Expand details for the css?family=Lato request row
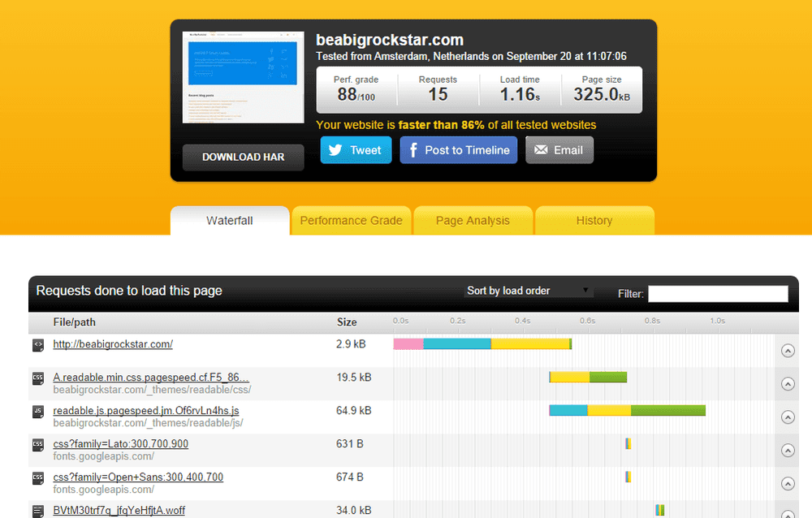Image resolution: width=812 pixels, height=518 pixels. click(788, 450)
